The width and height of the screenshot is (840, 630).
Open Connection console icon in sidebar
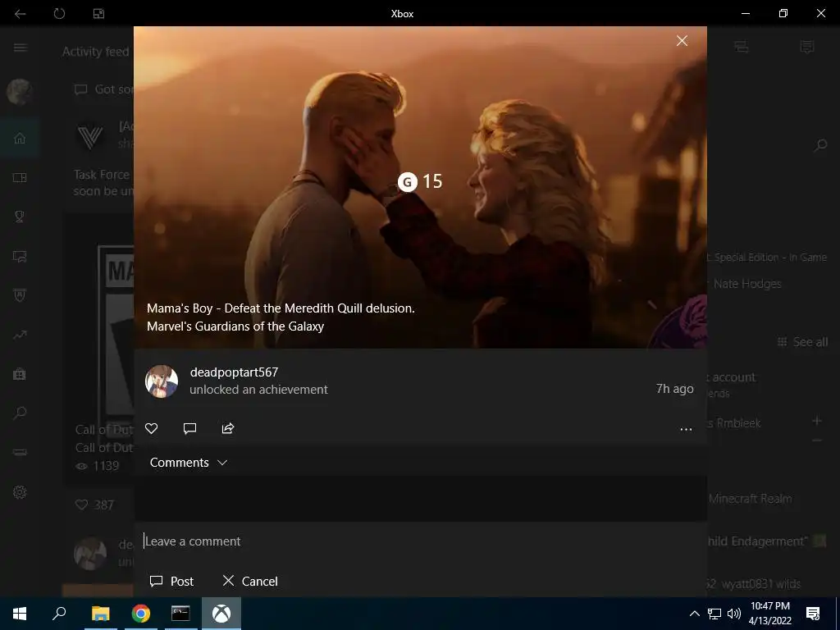coord(20,453)
